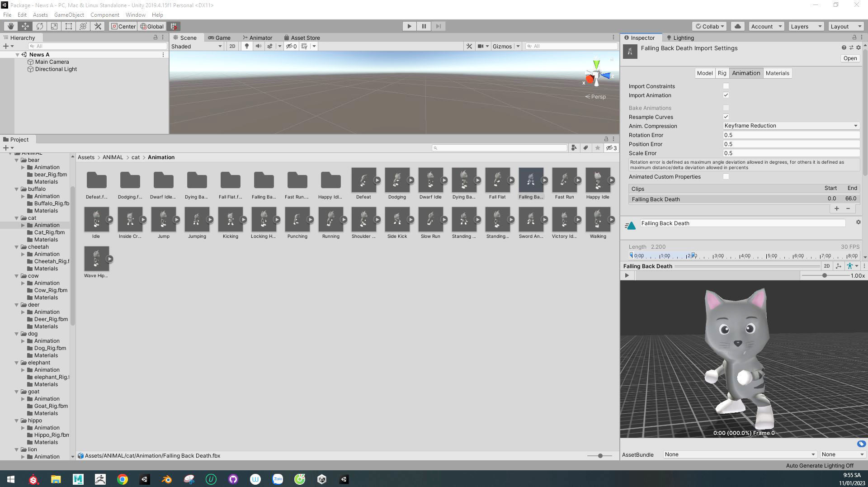
Task: Remove the selected animation clip
Action: [x=848, y=208]
